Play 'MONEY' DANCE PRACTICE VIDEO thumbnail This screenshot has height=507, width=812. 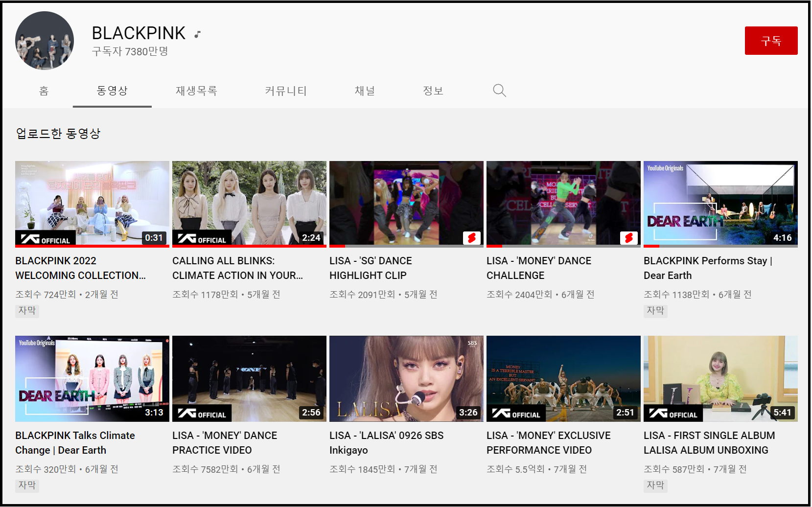click(249, 379)
